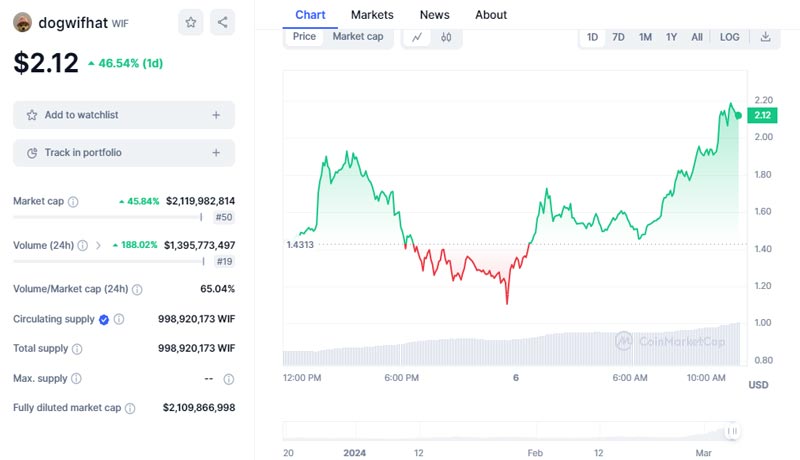Expand Volume (24h) chevron arrow

point(98,245)
